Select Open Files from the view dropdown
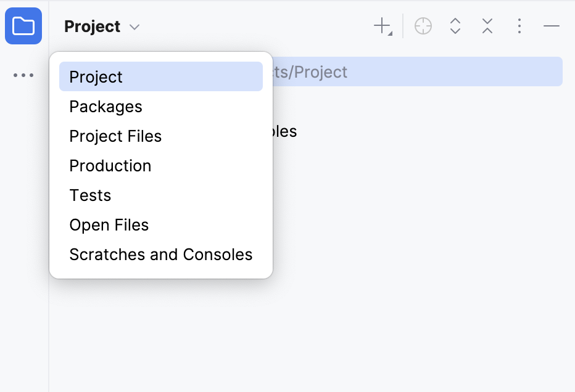 (x=109, y=224)
